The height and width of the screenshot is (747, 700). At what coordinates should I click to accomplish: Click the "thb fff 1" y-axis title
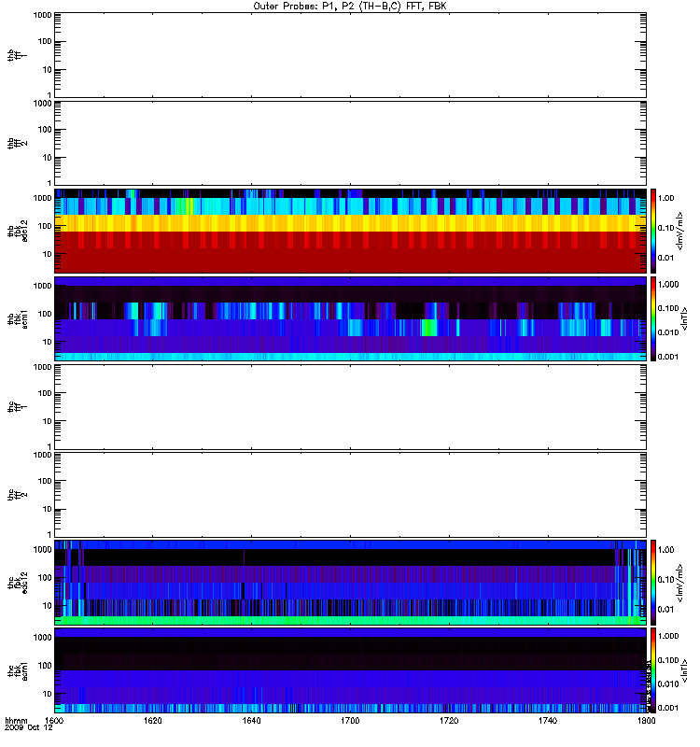[16, 55]
